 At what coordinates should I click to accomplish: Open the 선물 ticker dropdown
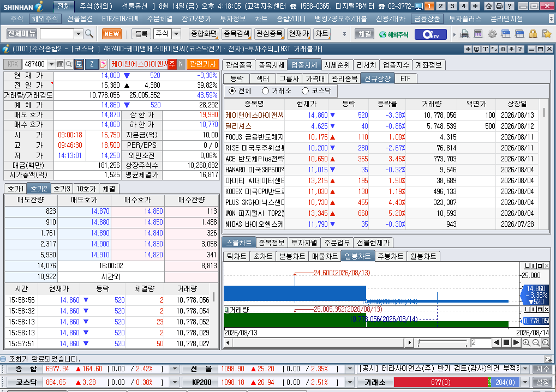350,369
